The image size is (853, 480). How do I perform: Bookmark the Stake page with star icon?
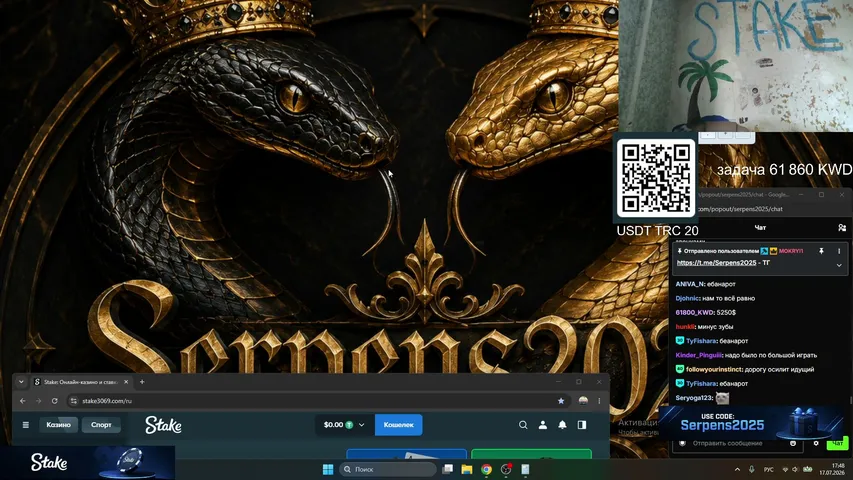pyautogui.click(x=561, y=401)
